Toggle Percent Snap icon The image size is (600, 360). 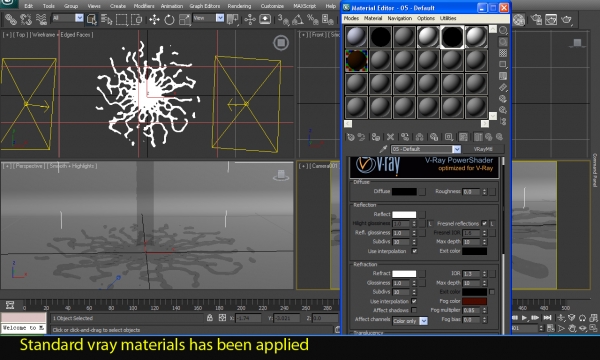[x=313, y=19]
